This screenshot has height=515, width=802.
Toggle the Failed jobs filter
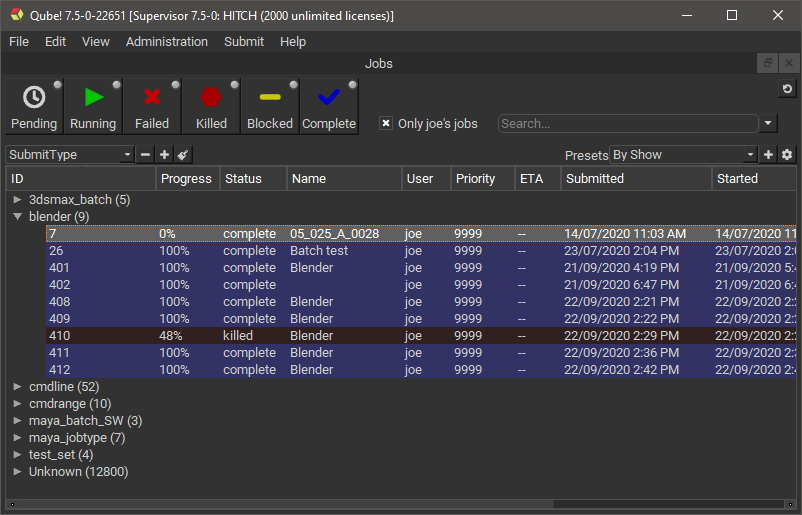(x=152, y=106)
